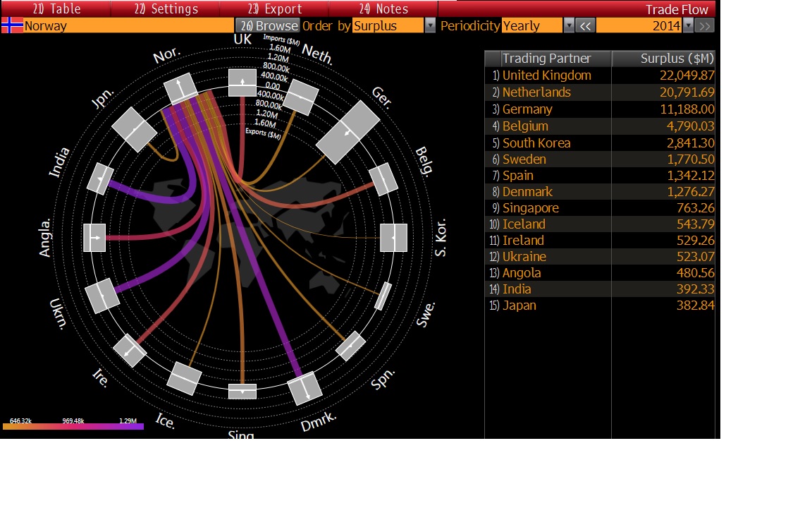Click the Norway flag icon
812x508 pixels.
12,26
